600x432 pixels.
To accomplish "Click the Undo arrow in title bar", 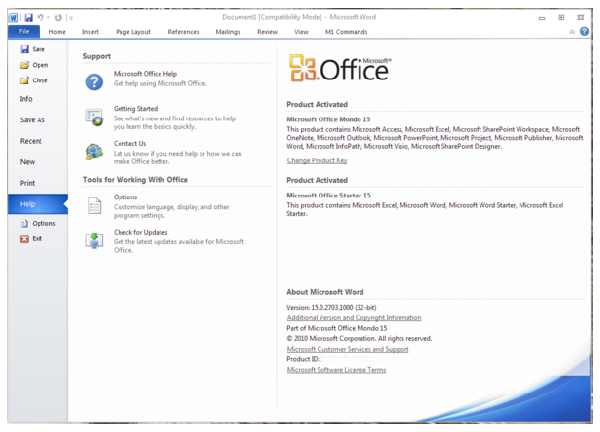I will [x=41, y=17].
